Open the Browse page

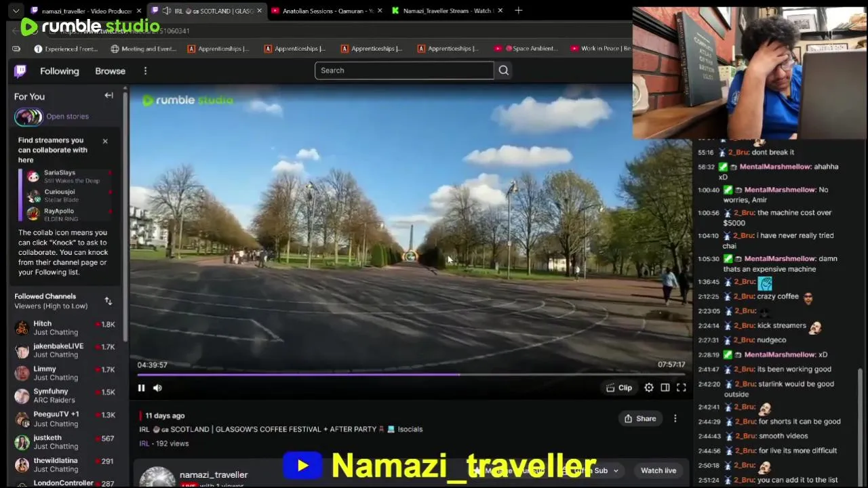click(110, 71)
